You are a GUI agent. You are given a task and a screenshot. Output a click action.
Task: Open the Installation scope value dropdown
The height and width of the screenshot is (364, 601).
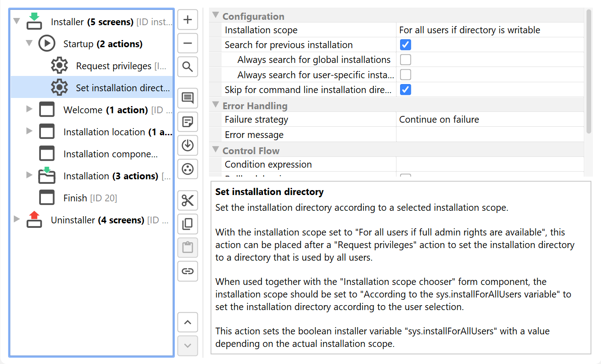pos(490,30)
